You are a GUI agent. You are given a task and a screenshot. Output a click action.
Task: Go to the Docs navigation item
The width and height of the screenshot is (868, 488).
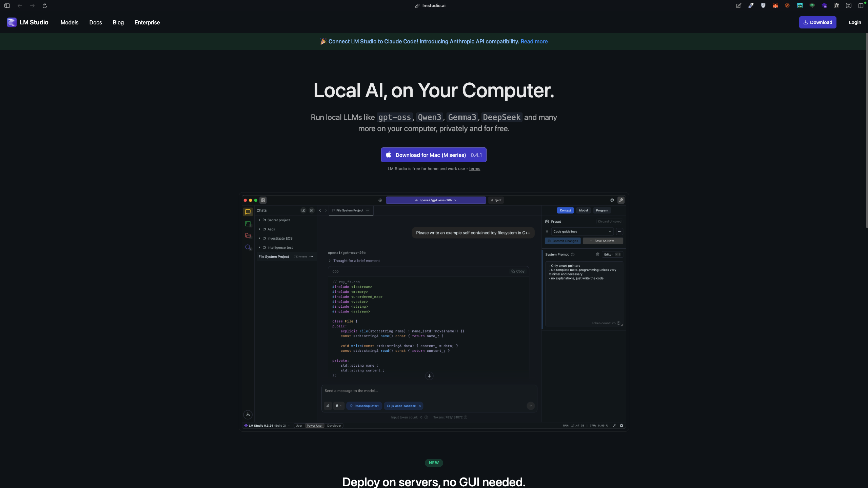pyautogui.click(x=96, y=22)
